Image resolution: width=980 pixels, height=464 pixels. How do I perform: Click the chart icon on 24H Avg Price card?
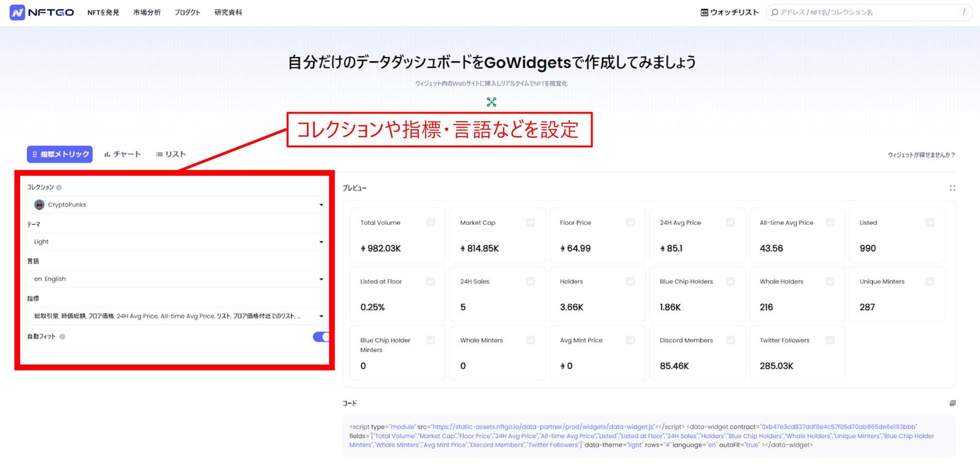730,223
